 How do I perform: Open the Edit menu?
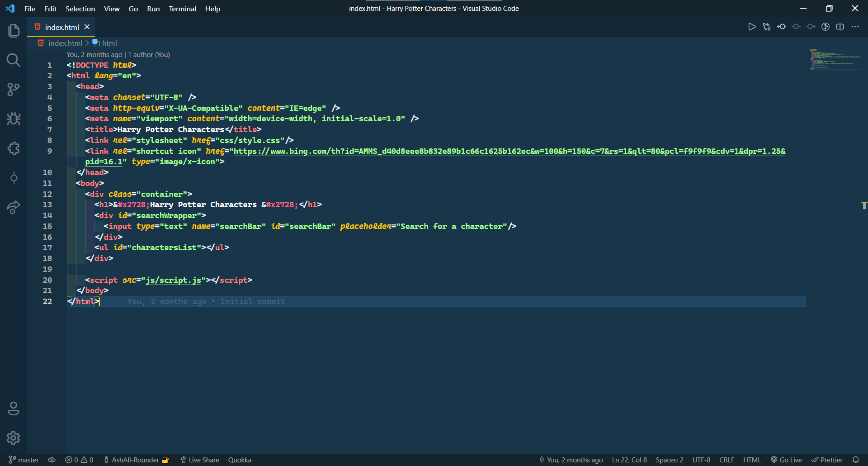pos(50,9)
